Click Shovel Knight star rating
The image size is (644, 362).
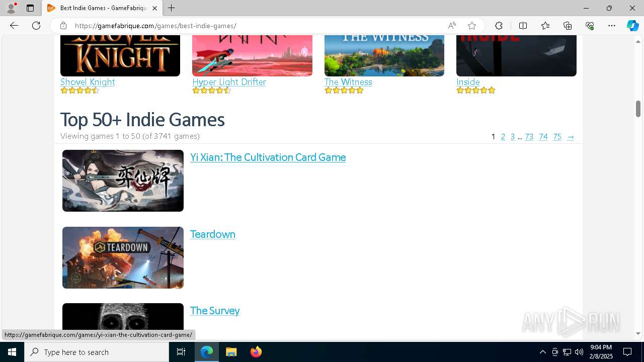[x=80, y=90]
